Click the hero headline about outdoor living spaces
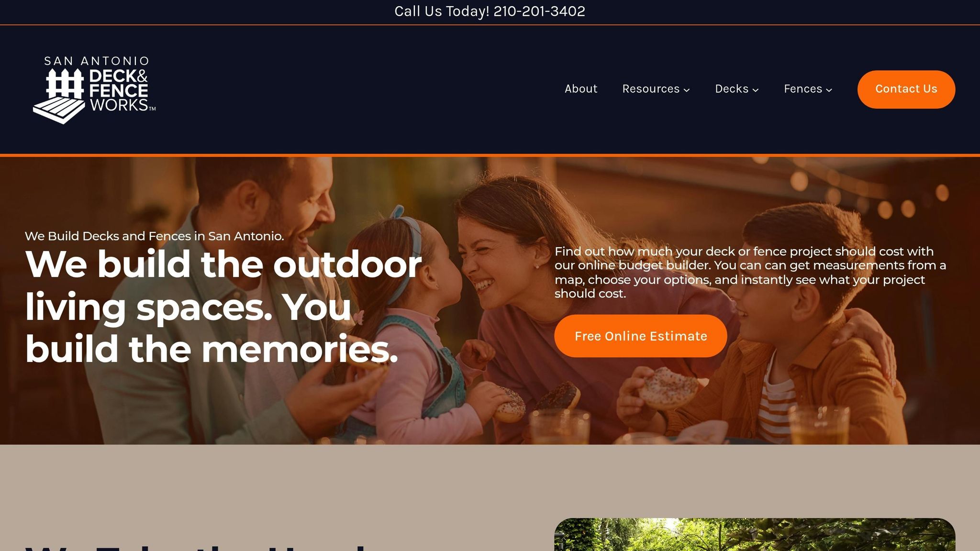980x551 pixels. (223, 306)
